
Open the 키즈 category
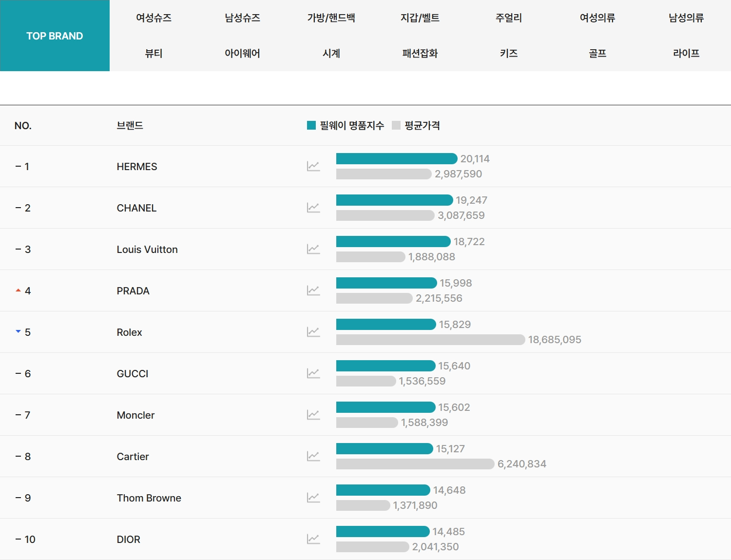coord(508,54)
